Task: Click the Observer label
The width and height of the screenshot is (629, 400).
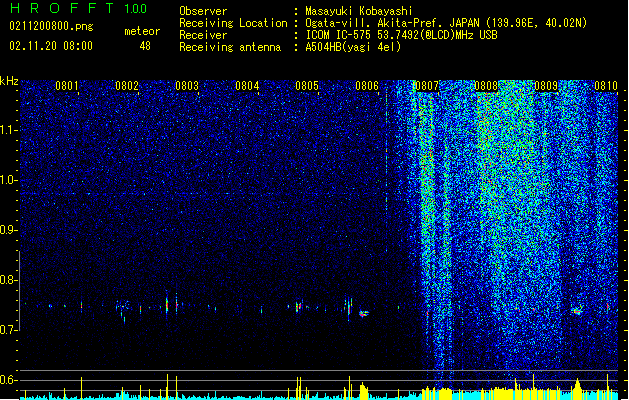Action: coord(203,11)
